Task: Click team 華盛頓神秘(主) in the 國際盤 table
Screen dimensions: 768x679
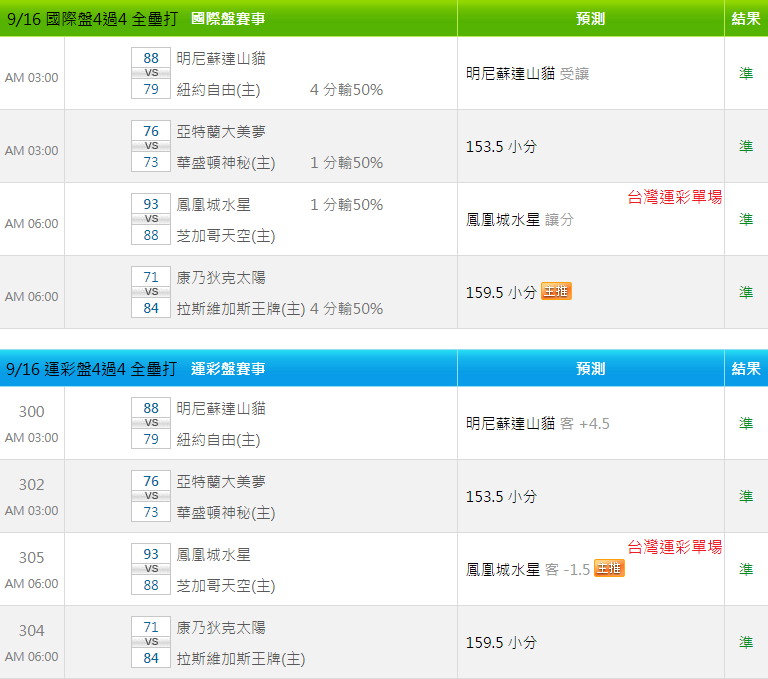Action: coord(226,163)
